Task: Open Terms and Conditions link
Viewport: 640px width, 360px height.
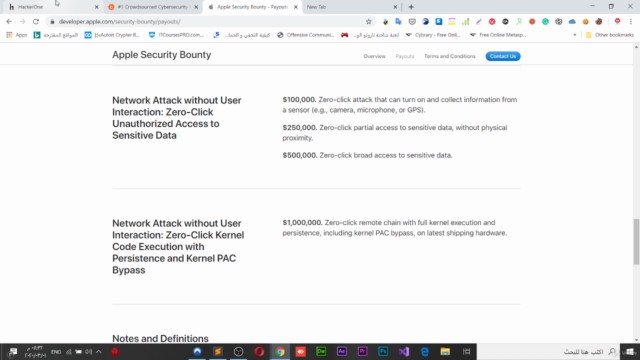Action: [449, 56]
